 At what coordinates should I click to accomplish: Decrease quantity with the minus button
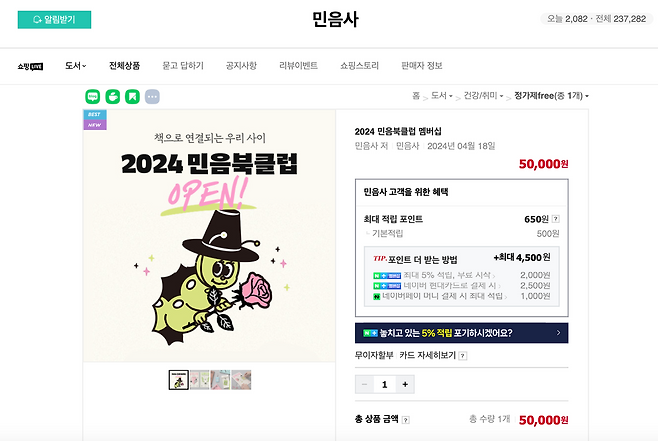click(365, 384)
